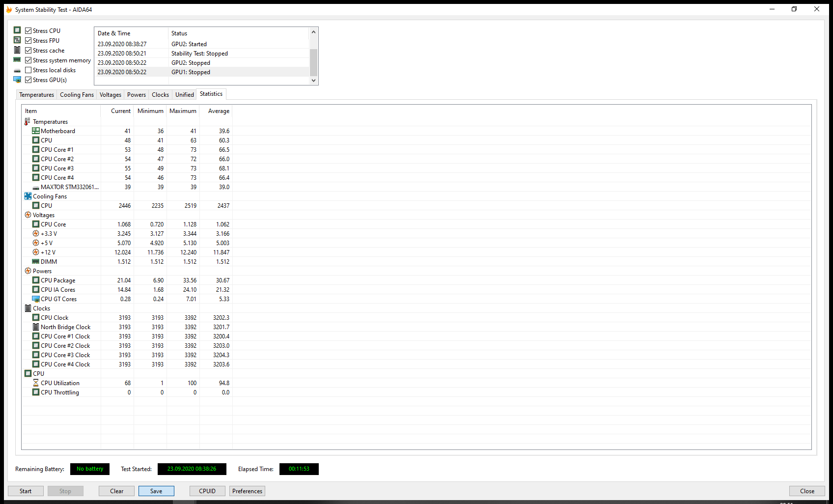The width and height of the screenshot is (833, 504).
Task: Close the System Stability Test dialog
Action: tap(807, 491)
